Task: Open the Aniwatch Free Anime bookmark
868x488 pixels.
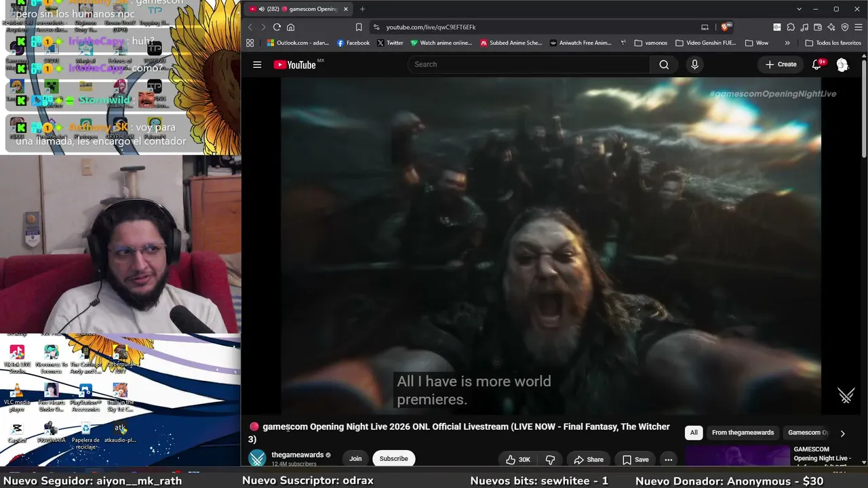Action: [x=581, y=43]
